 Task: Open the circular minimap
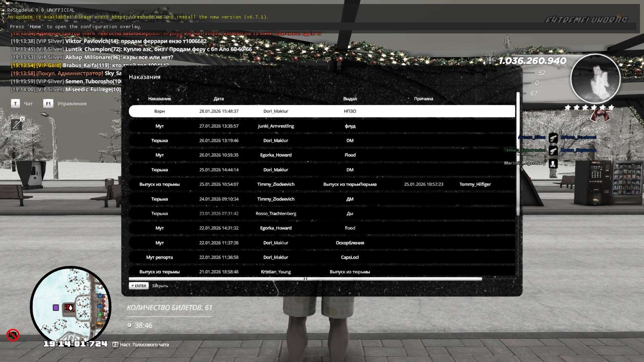click(x=70, y=306)
